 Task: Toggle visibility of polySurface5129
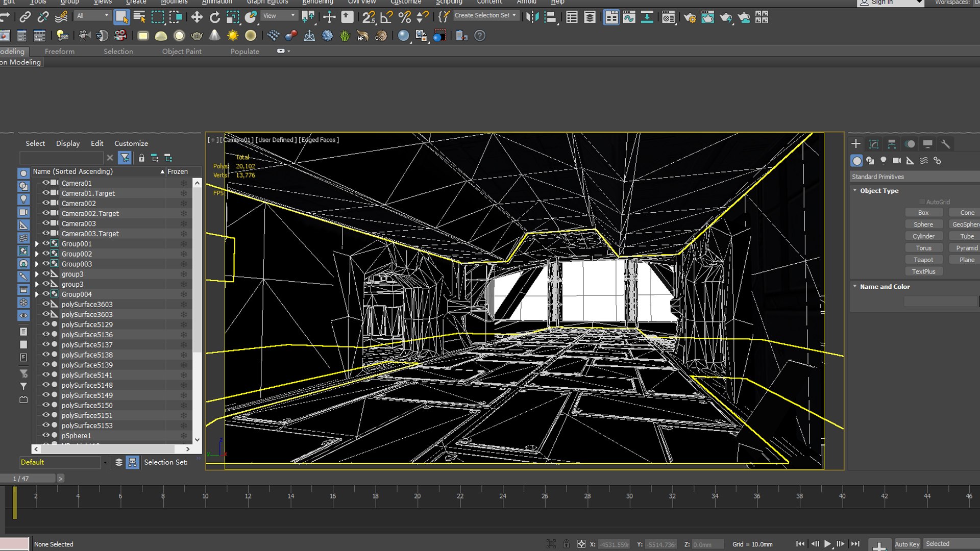point(46,324)
